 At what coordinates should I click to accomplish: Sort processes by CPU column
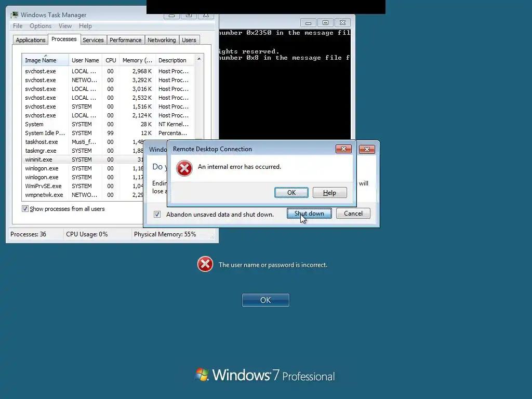[x=111, y=60]
